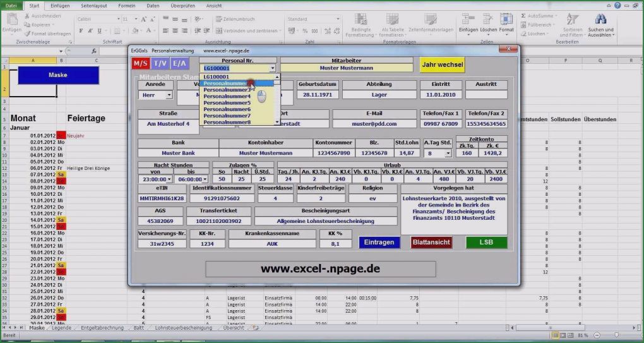
Task: Click the red M/S button
Action: pyautogui.click(x=141, y=63)
